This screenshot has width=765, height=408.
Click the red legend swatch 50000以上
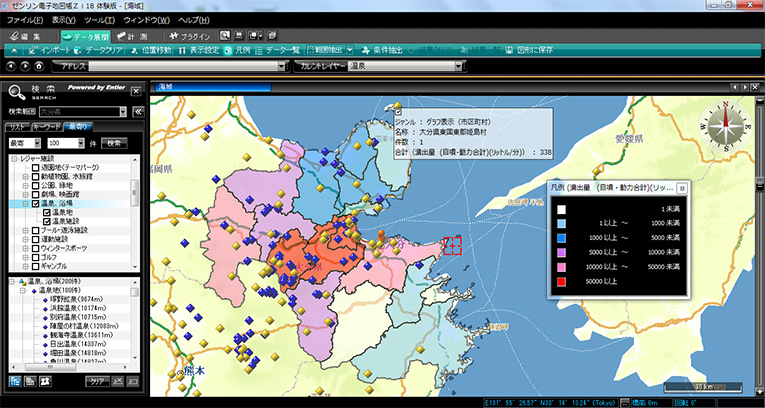point(562,281)
